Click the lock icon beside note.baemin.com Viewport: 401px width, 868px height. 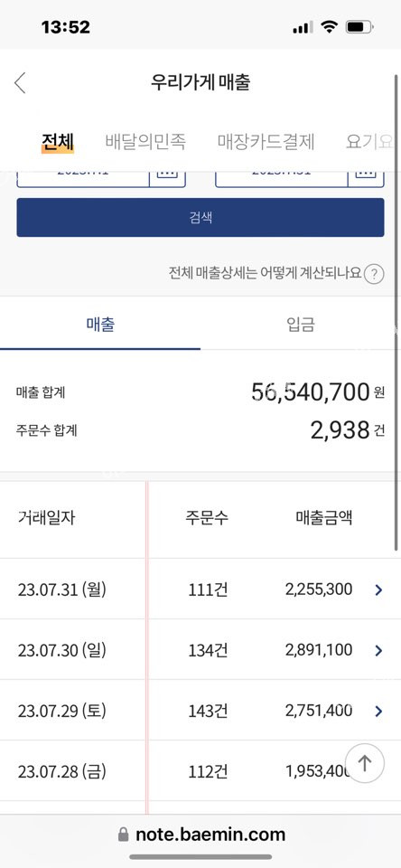tap(124, 835)
